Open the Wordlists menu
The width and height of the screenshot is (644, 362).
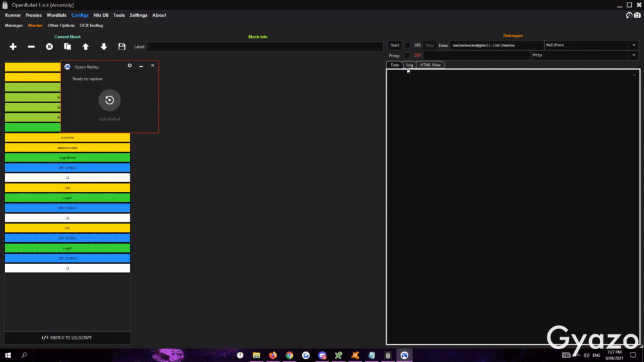click(x=56, y=15)
